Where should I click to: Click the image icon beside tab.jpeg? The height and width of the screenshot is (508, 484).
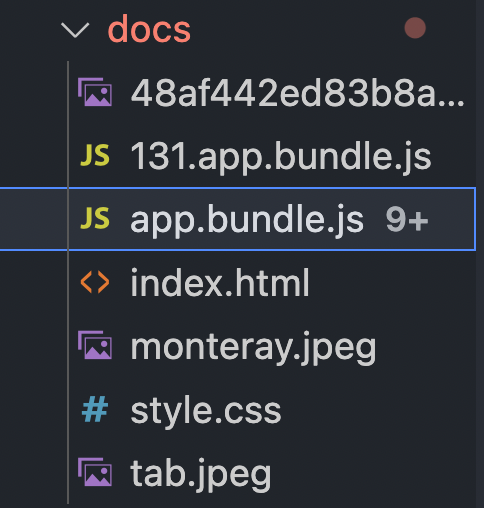point(95,472)
